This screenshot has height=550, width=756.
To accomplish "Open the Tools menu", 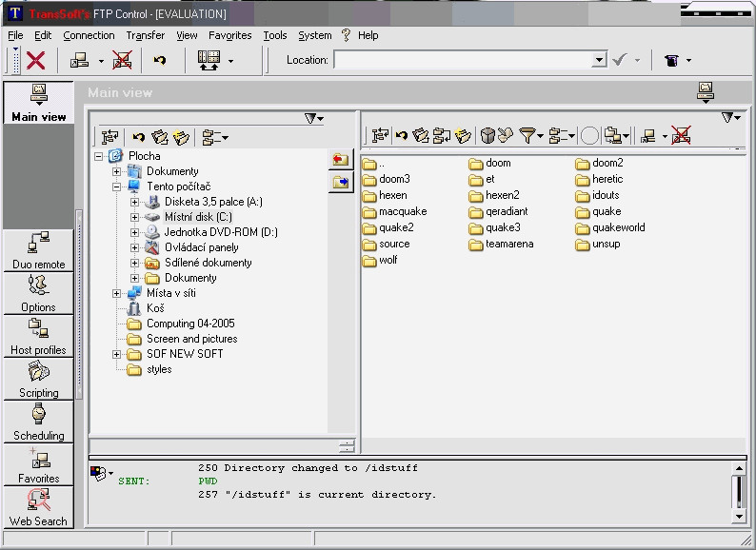I will [275, 35].
